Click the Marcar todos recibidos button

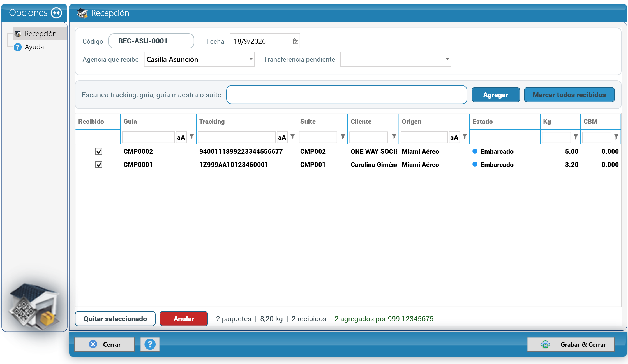coord(569,95)
